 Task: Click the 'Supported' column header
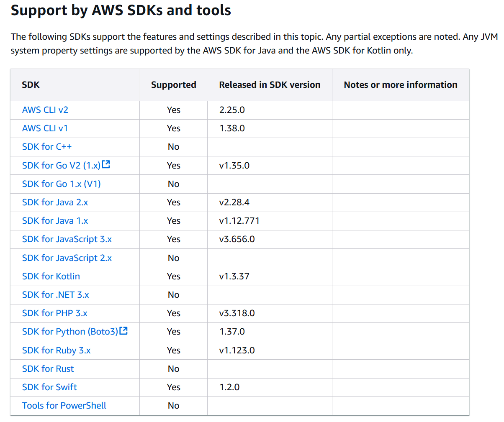[x=174, y=85]
